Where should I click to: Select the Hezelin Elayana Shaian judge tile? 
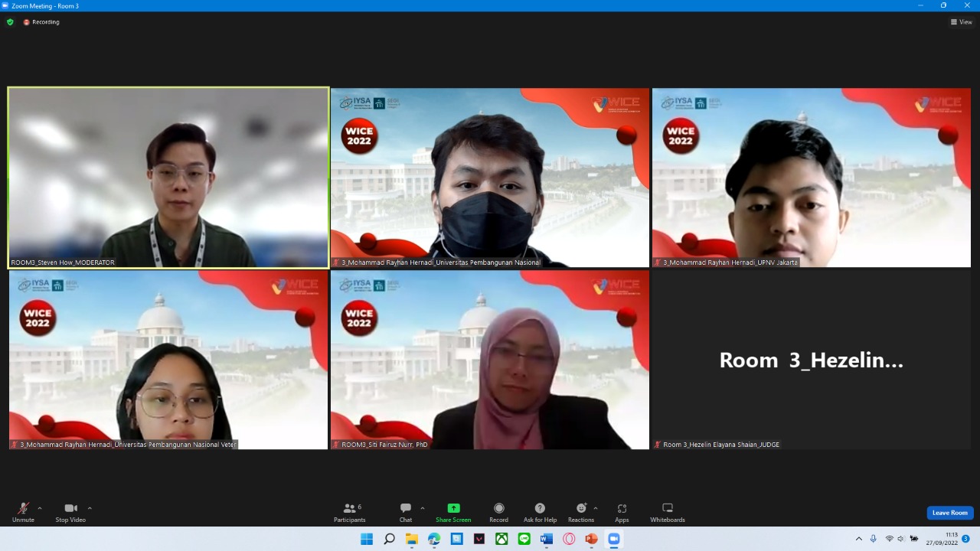(x=811, y=360)
